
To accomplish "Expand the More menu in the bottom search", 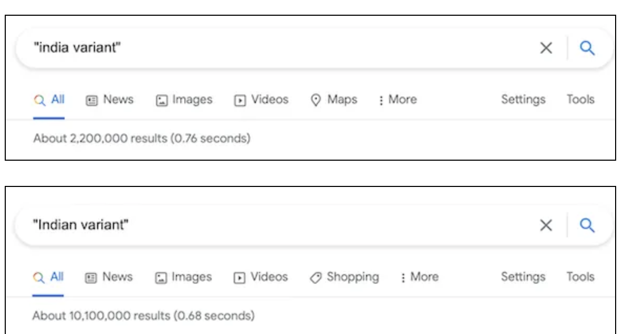I will coord(419,277).
